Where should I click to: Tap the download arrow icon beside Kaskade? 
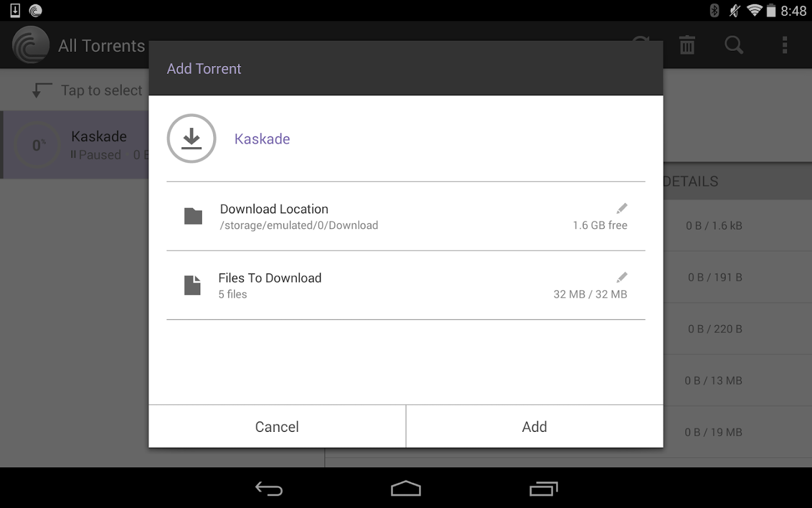pos(192,138)
